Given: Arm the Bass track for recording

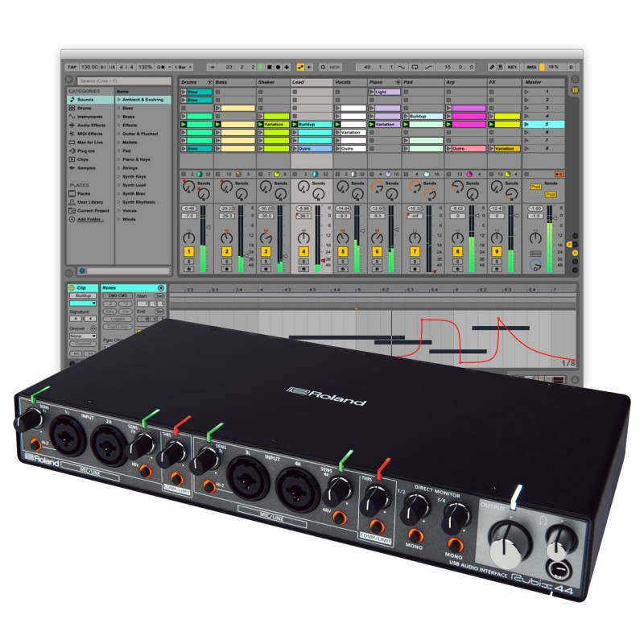Looking at the screenshot, I should point(227,270).
